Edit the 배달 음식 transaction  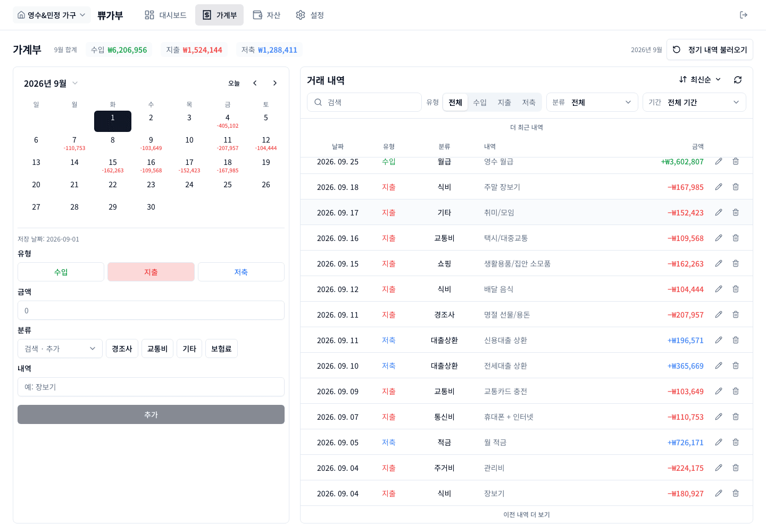(x=719, y=289)
